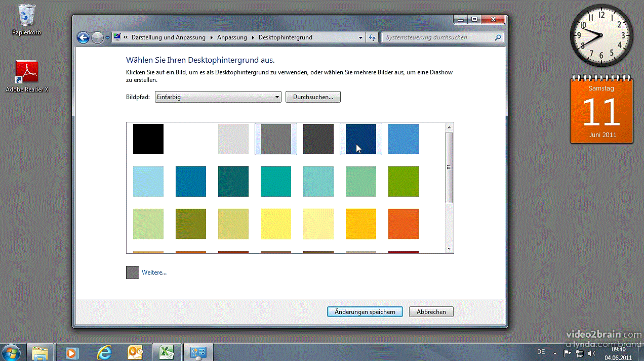The height and width of the screenshot is (361, 644).
Task: Open the recent pages dropdown arrow
Action: [107, 38]
